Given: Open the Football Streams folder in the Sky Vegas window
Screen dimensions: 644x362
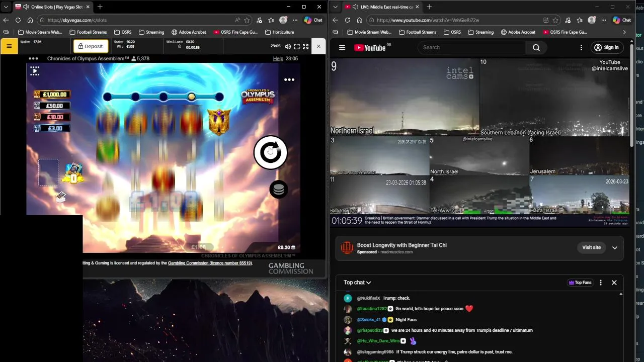Looking at the screenshot, I should 88,32.
